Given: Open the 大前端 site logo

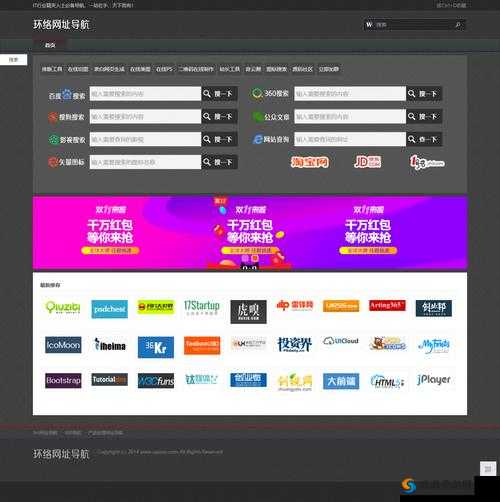Looking at the screenshot, I should (x=341, y=381).
